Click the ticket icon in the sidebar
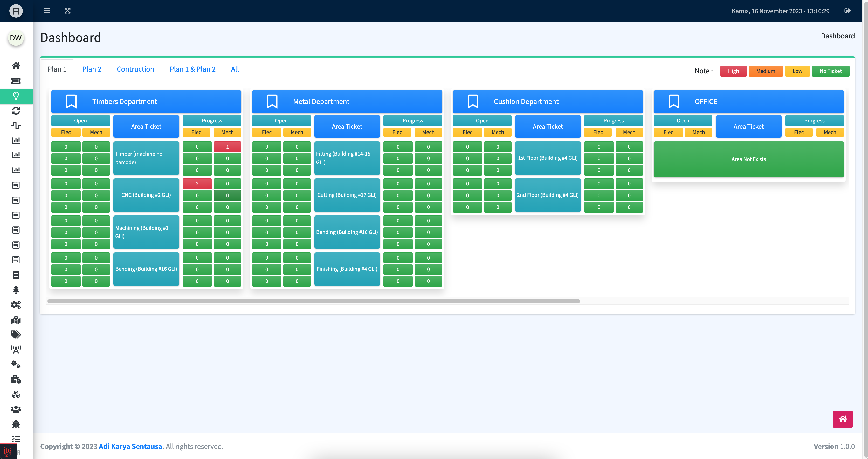The image size is (868, 459). pos(16,81)
